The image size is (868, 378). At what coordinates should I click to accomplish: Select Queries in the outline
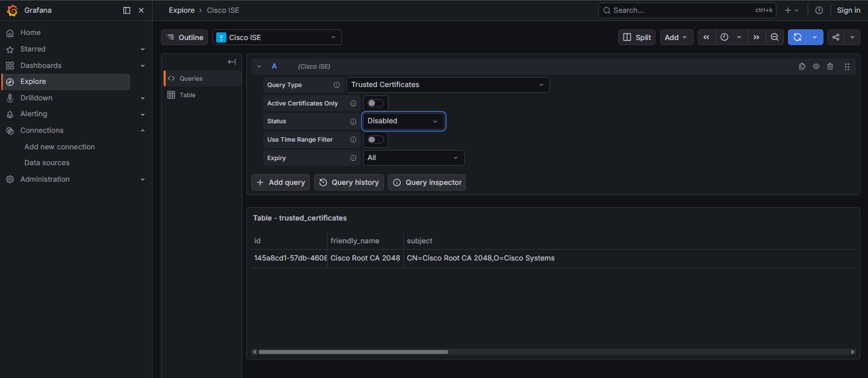[203, 78]
